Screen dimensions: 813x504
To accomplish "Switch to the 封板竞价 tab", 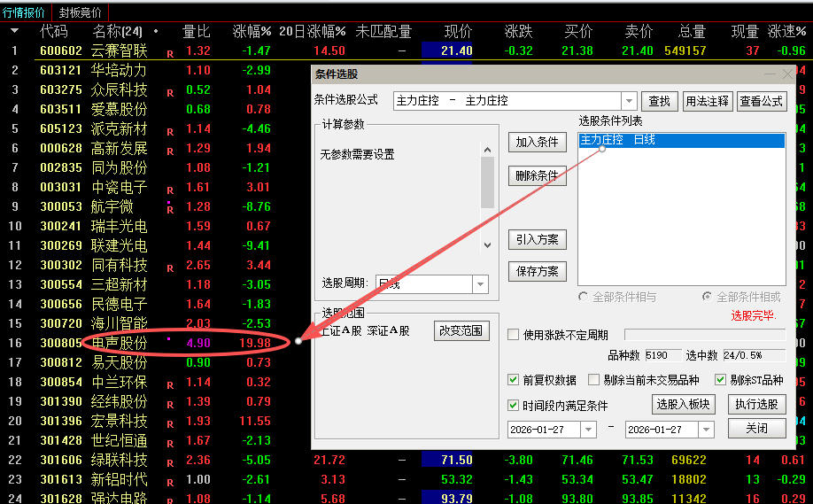I will point(81,12).
